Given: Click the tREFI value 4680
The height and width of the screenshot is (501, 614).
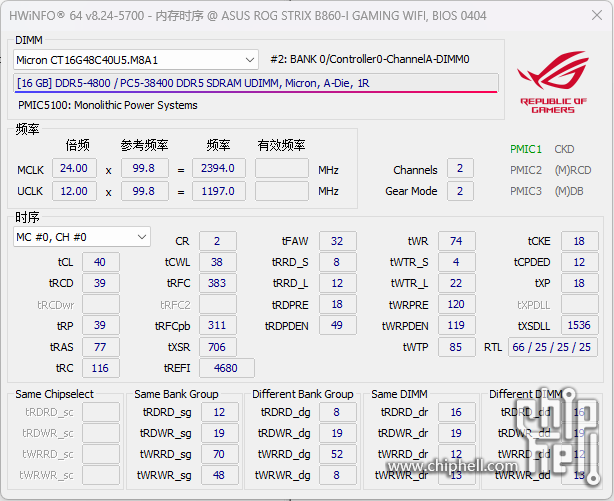Looking at the screenshot, I should point(227,368).
